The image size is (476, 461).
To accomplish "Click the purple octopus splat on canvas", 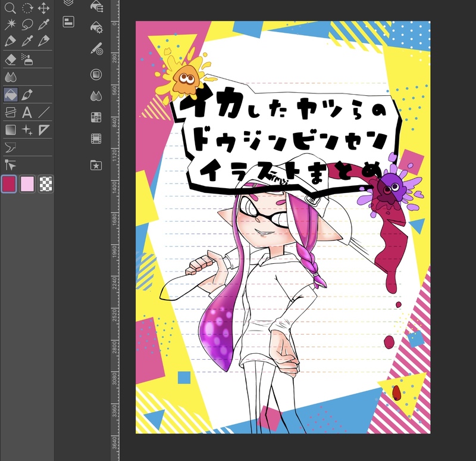I will [390, 188].
